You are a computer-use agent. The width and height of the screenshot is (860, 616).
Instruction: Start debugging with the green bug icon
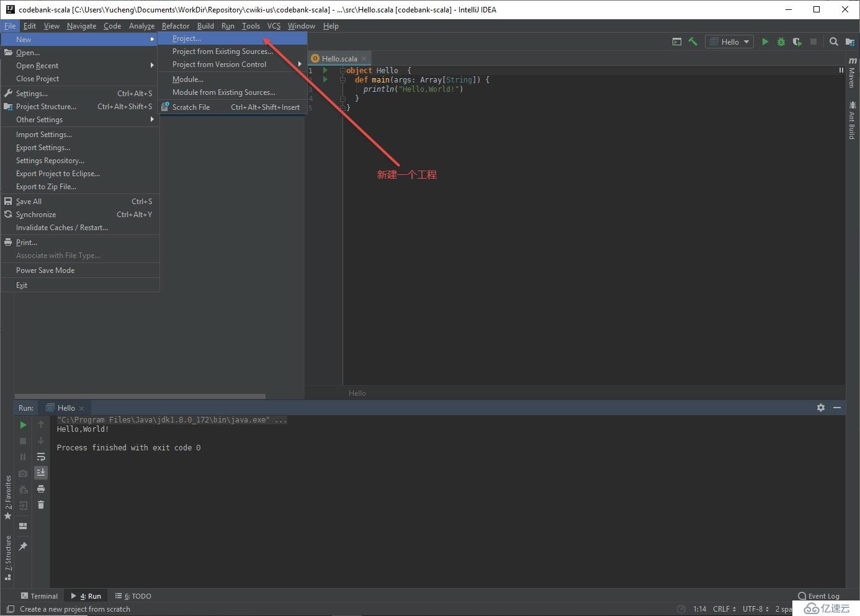(781, 42)
